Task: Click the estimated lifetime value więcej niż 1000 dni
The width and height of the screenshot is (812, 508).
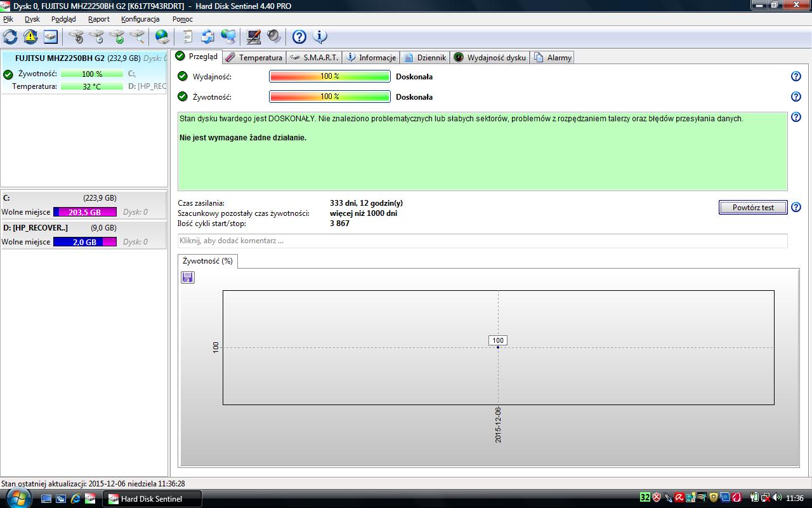Action: coord(363,213)
